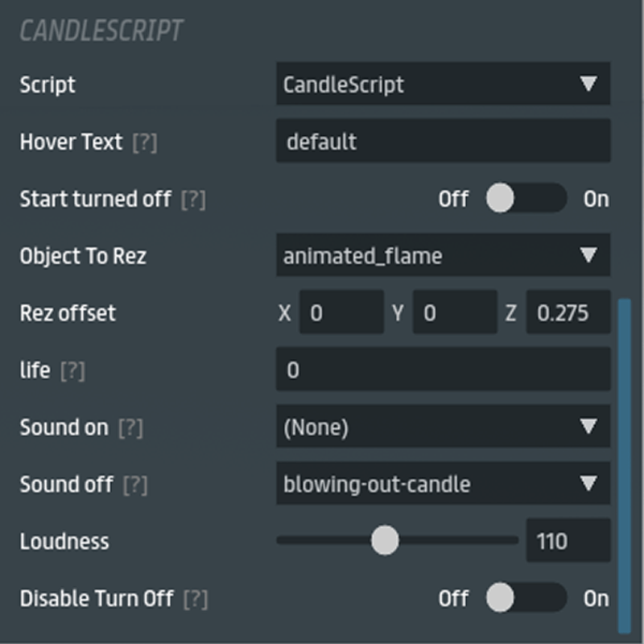Open the Script dropdown showing CandleScript
The height and width of the screenshot is (644, 644).
coord(443,85)
